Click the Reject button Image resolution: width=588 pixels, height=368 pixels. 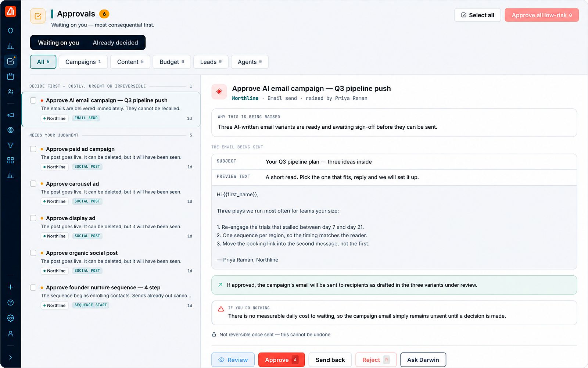click(x=376, y=360)
